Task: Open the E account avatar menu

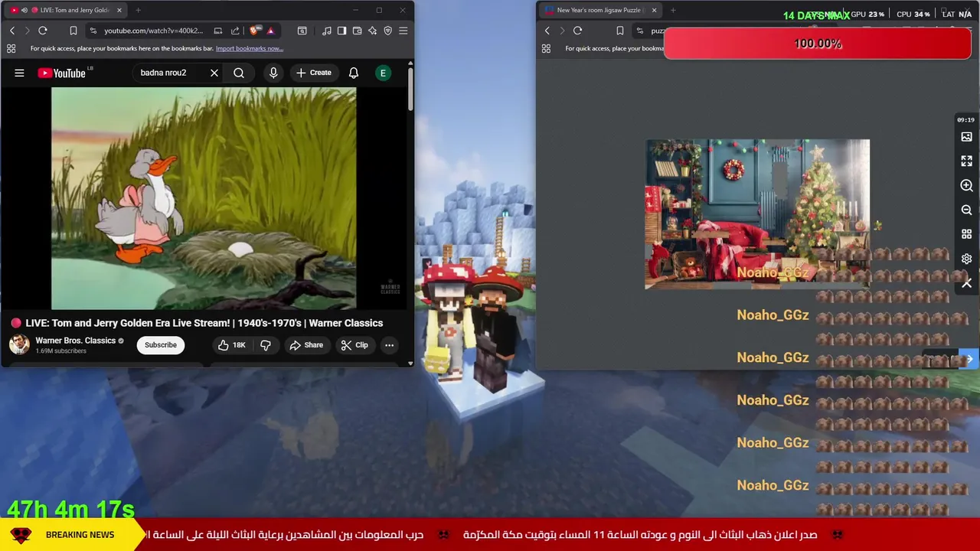Action: tap(383, 73)
